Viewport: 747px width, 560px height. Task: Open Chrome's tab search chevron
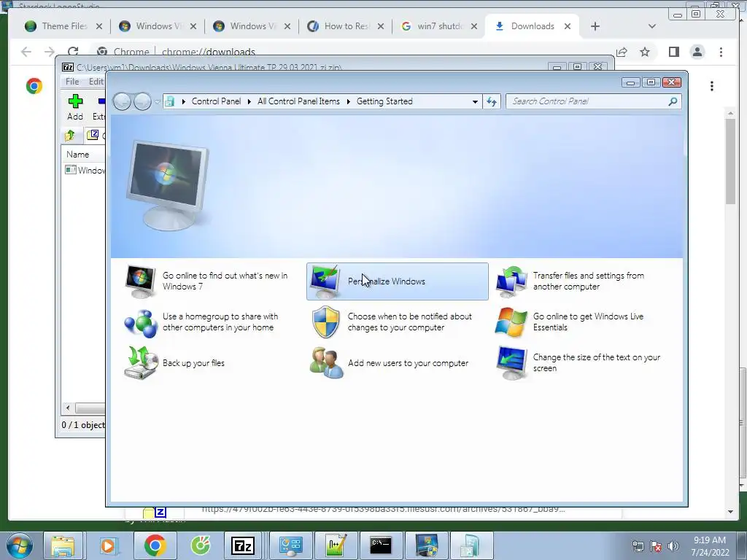[x=652, y=26]
